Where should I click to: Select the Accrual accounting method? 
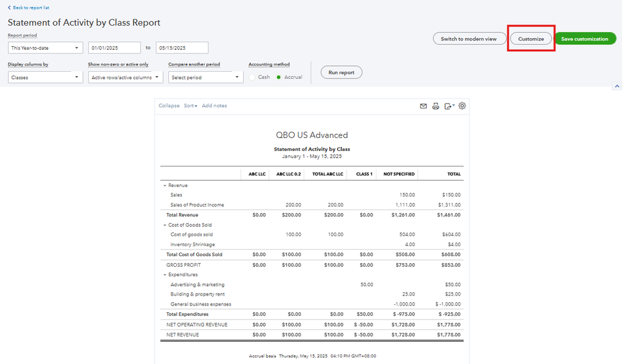pyautogui.click(x=279, y=77)
